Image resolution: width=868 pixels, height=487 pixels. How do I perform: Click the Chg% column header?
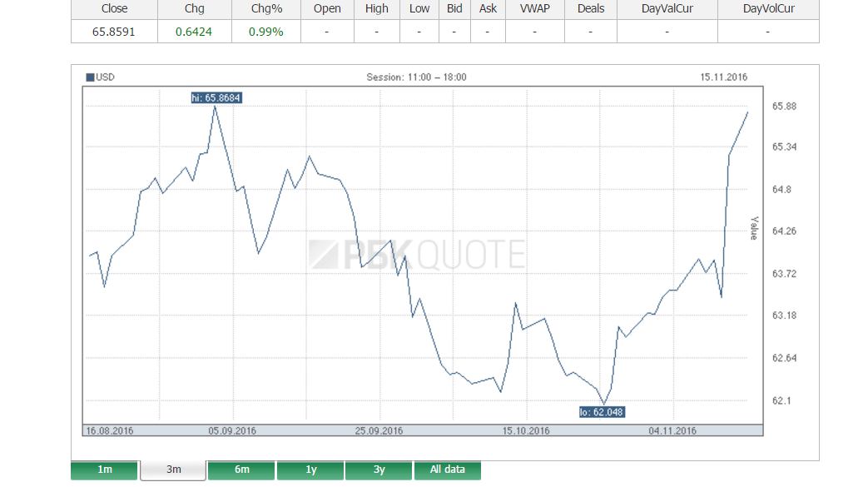(266, 9)
